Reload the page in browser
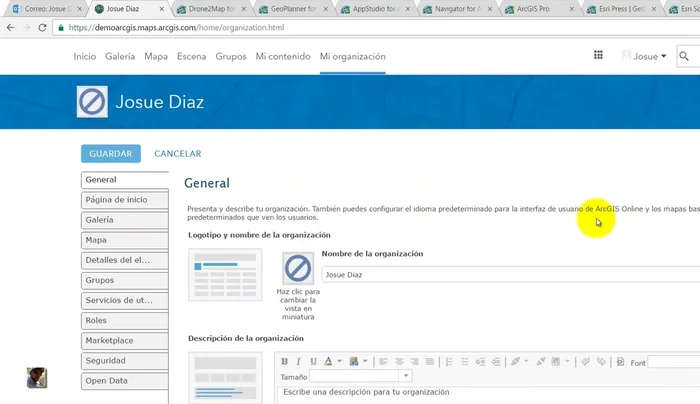The image size is (700, 404). (x=42, y=28)
